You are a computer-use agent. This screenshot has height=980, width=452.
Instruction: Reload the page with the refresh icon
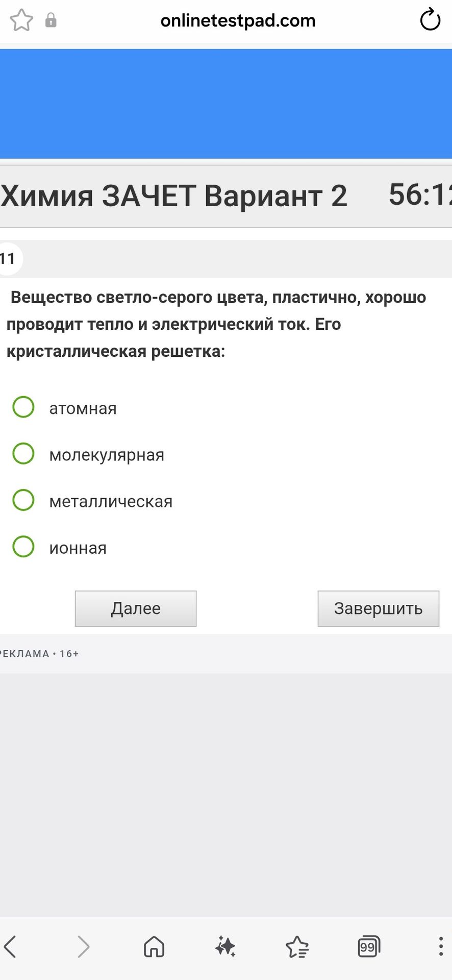coord(430,20)
